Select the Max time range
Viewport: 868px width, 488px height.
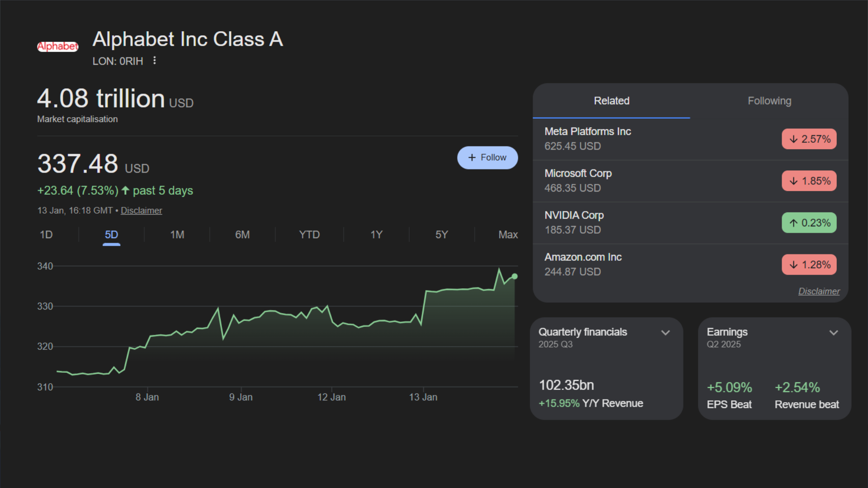point(508,235)
